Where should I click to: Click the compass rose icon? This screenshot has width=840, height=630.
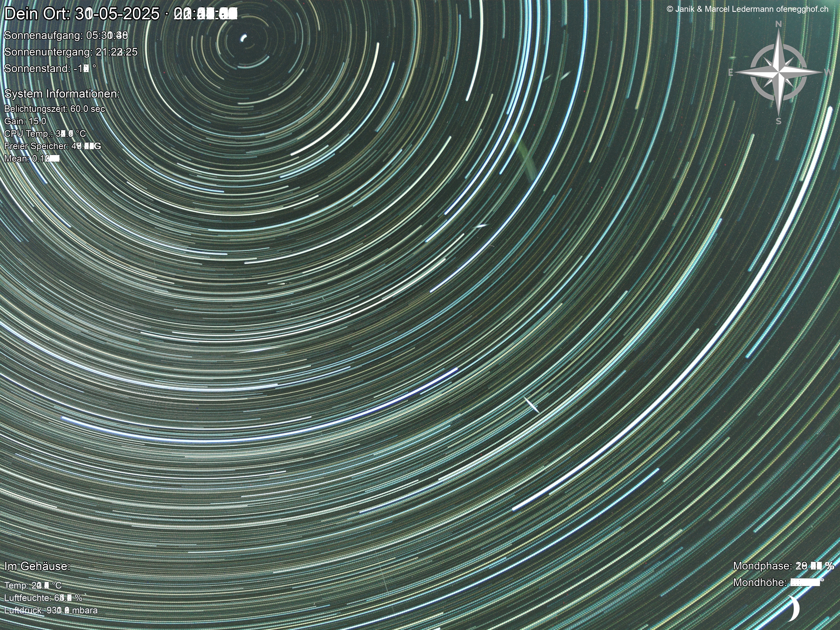click(778, 72)
